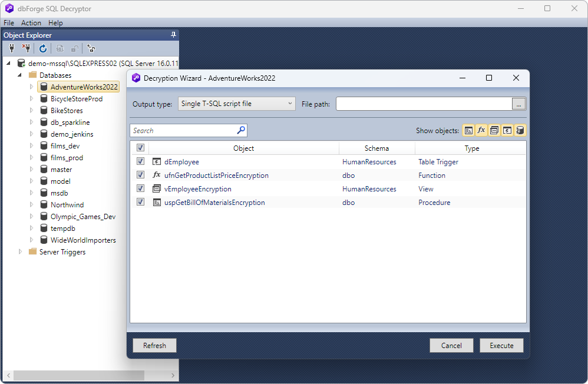Select the films_dev database label
The image size is (588, 384).
pos(65,146)
